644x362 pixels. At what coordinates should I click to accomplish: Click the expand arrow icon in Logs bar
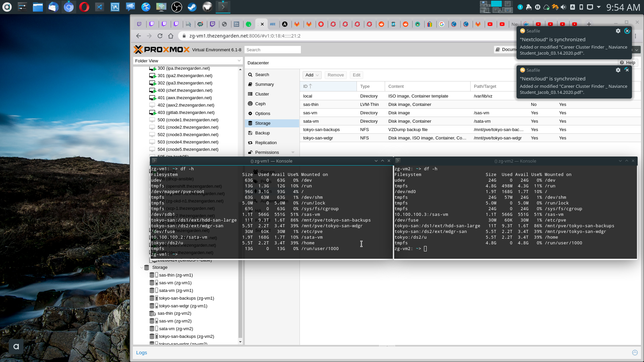click(x=635, y=353)
